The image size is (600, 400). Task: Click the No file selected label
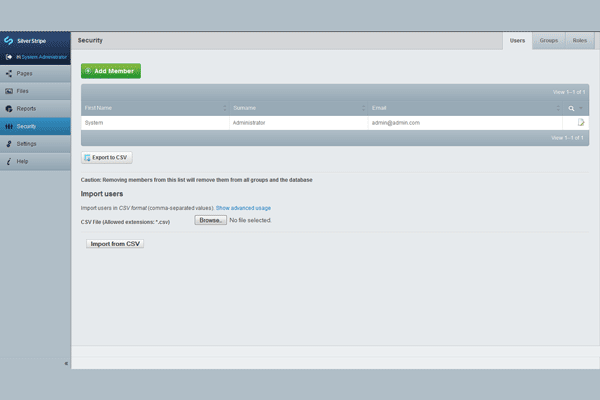coord(250,220)
